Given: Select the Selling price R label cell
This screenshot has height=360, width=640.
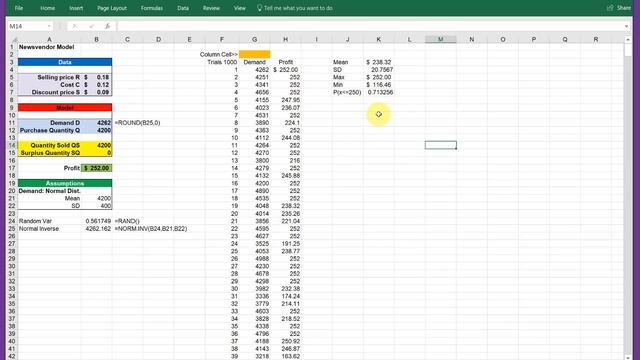Looking at the screenshot, I should coord(49,77).
